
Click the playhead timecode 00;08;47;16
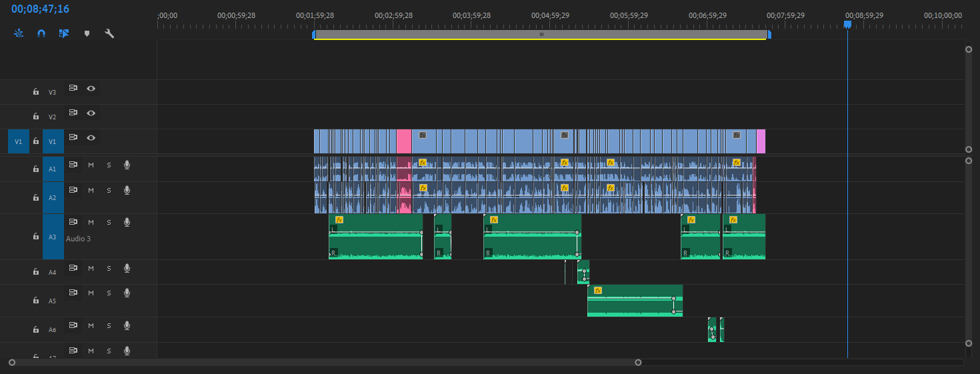click(x=40, y=9)
